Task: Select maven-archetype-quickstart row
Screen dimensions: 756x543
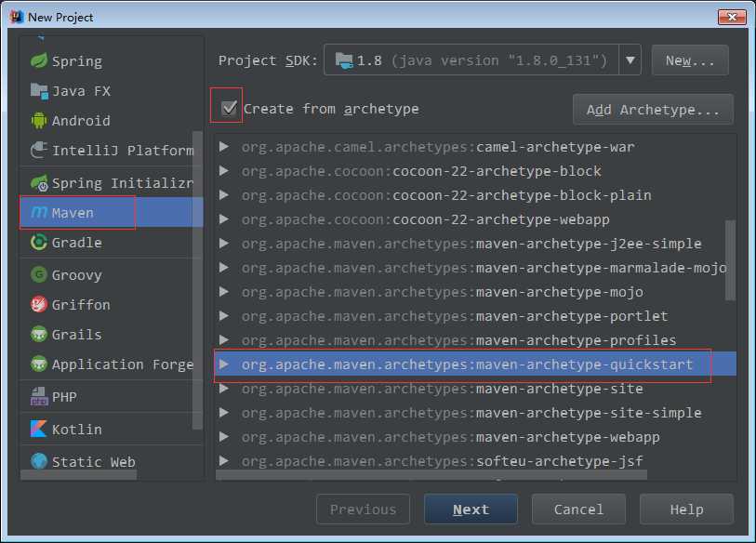Action: click(x=475, y=364)
